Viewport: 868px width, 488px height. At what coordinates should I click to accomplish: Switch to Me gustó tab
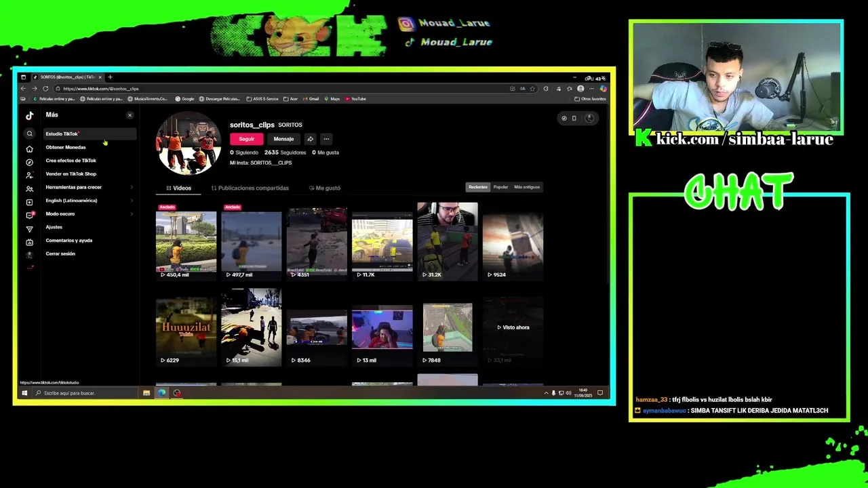325,188
